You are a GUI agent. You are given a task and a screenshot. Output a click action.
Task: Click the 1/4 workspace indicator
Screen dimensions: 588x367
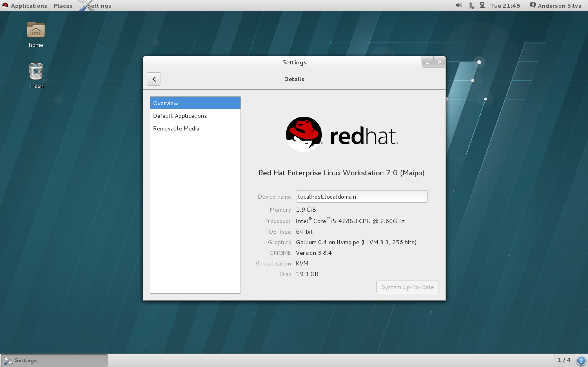point(564,360)
